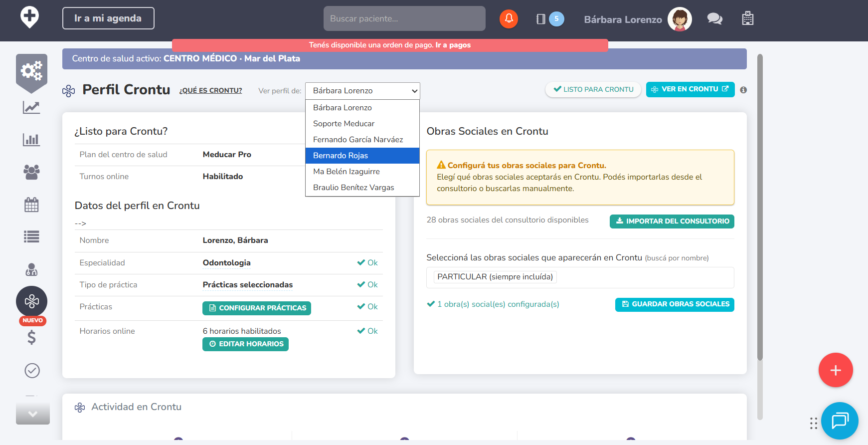Click the notification bell icon
The height and width of the screenshot is (445, 868).
pyautogui.click(x=509, y=19)
